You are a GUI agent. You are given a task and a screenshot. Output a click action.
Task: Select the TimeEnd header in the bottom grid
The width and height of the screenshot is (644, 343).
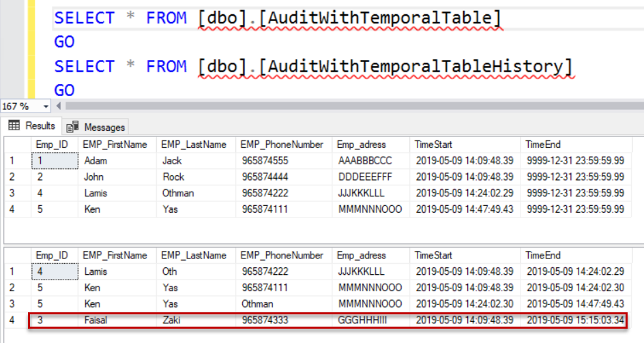[543, 256]
